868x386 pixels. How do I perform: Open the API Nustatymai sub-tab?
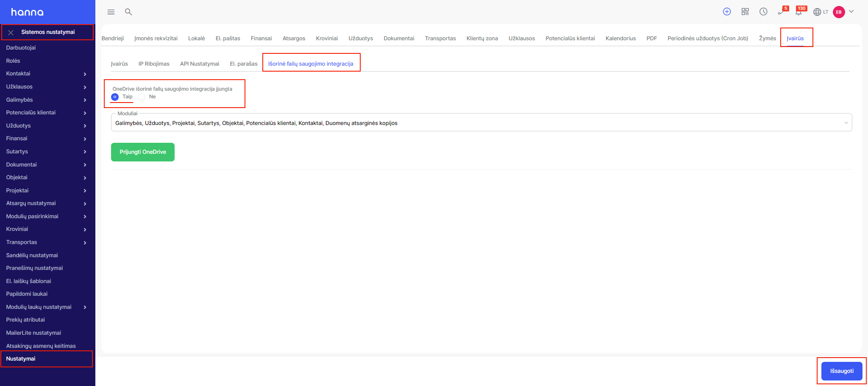point(200,64)
